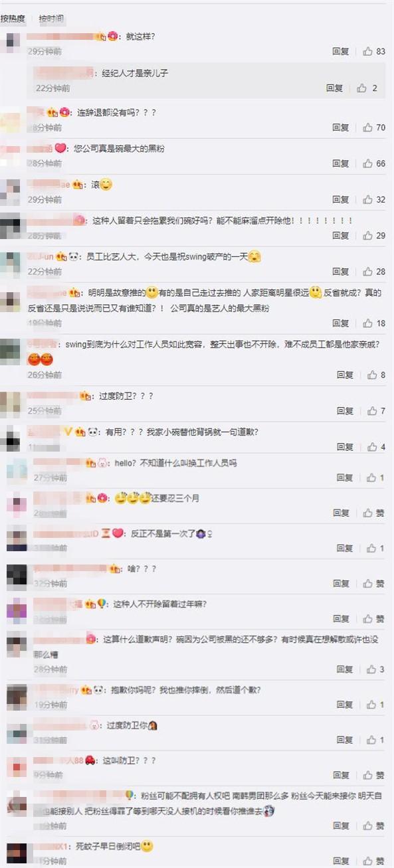394x868 pixels.
Task: Like the '死蚊子早日倒闭吧' comment
Action: coord(373,861)
